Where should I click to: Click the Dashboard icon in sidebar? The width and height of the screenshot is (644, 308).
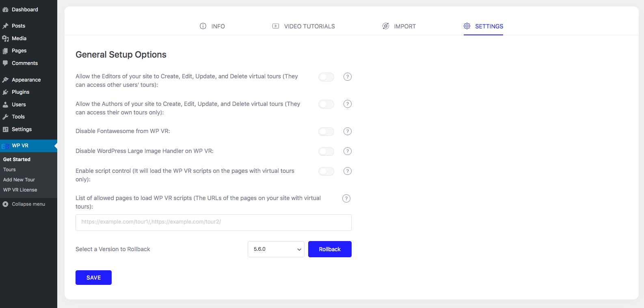[5, 10]
